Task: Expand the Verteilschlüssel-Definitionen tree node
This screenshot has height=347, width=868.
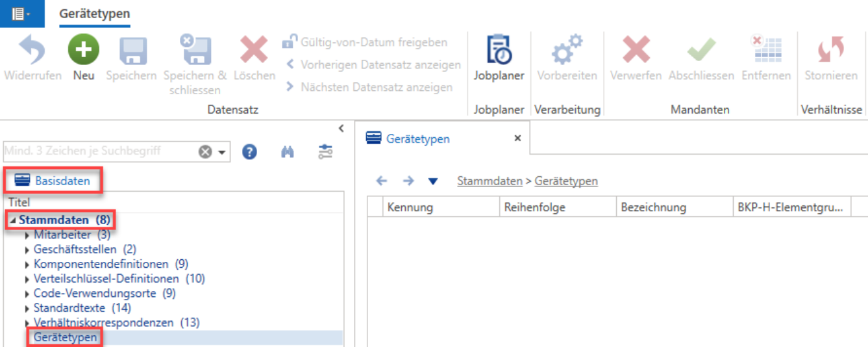Action: point(27,279)
